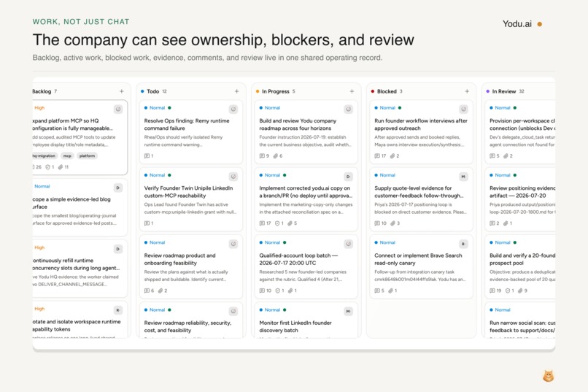Click the M avatar on Supply quote-level evidence card

point(463,177)
